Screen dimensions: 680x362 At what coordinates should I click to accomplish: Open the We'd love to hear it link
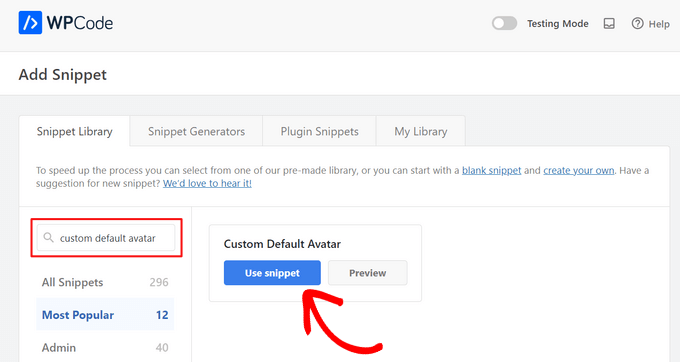207,183
